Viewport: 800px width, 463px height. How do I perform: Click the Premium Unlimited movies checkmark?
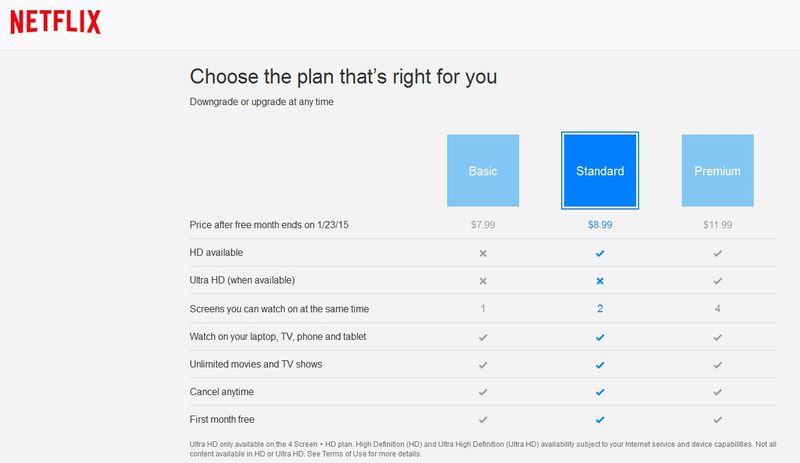pos(717,365)
